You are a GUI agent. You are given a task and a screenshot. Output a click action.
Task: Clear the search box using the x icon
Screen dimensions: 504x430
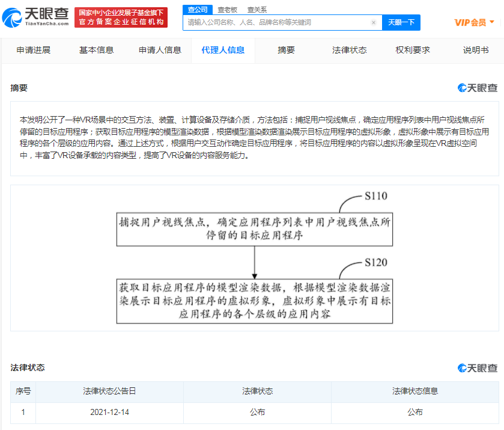(x=373, y=22)
